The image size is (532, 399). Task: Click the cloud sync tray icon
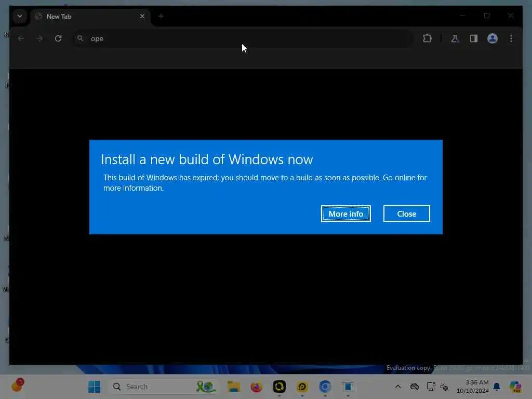(x=414, y=387)
